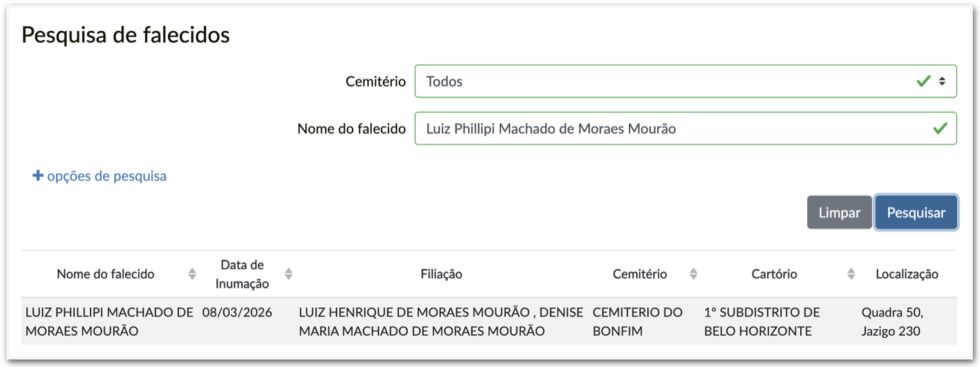
Task: Click green checkmark in Nome do falecido field
Action: pyautogui.click(x=940, y=129)
